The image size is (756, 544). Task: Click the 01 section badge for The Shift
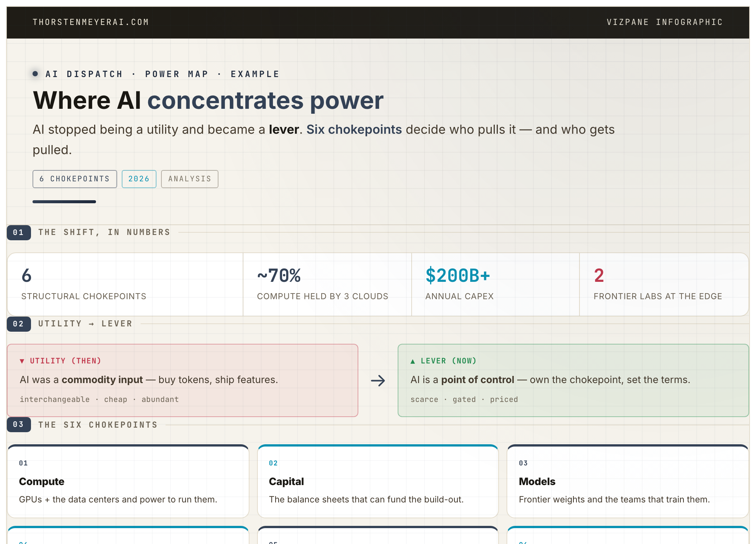[19, 232]
